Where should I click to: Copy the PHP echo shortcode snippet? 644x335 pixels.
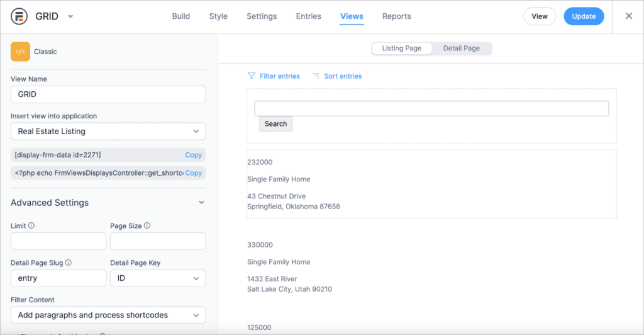(x=193, y=173)
